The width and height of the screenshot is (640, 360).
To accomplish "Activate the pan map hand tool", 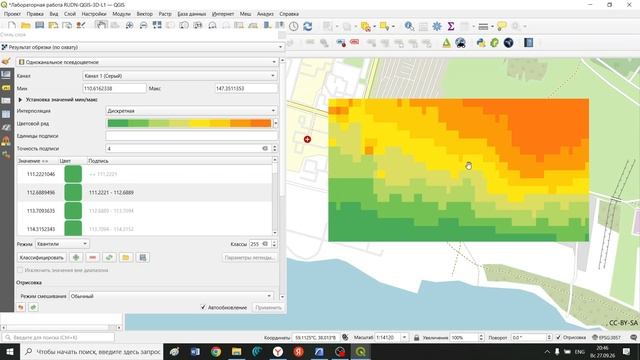I will [x=101, y=25].
